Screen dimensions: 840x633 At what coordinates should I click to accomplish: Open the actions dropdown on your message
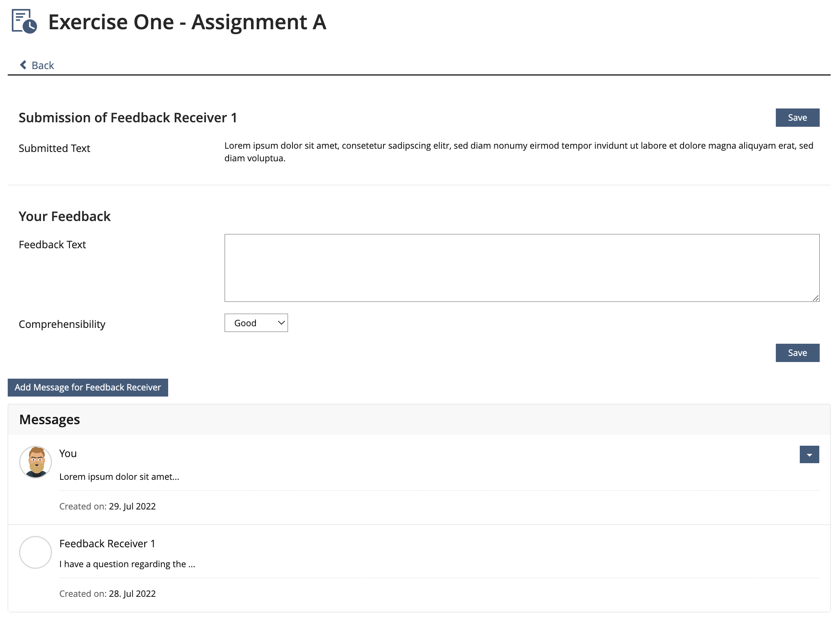click(x=809, y=455)
